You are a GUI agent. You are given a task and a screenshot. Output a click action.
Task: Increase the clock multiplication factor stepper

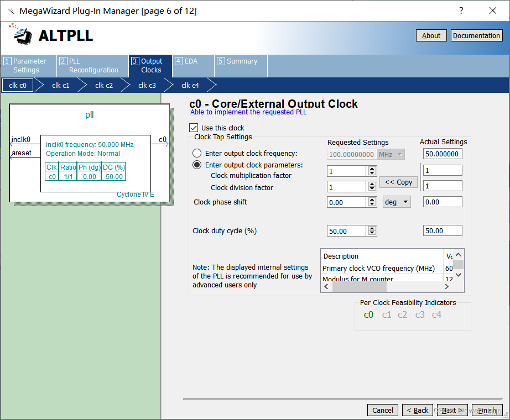coord(372,169)
